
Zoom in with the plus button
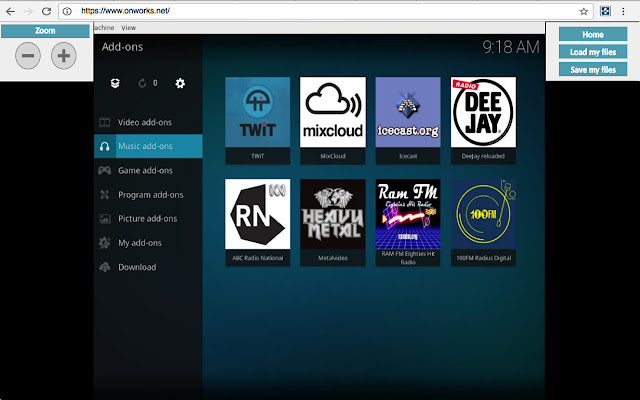click(63, 56)
